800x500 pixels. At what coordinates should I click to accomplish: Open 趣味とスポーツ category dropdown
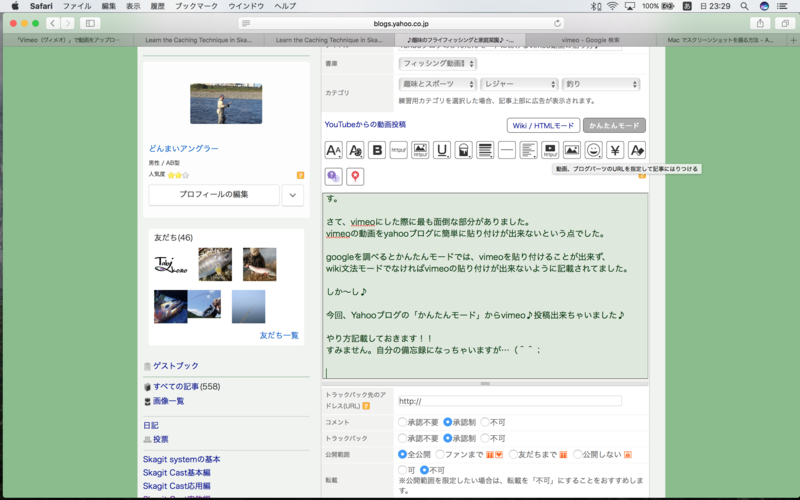click(437, 84)
